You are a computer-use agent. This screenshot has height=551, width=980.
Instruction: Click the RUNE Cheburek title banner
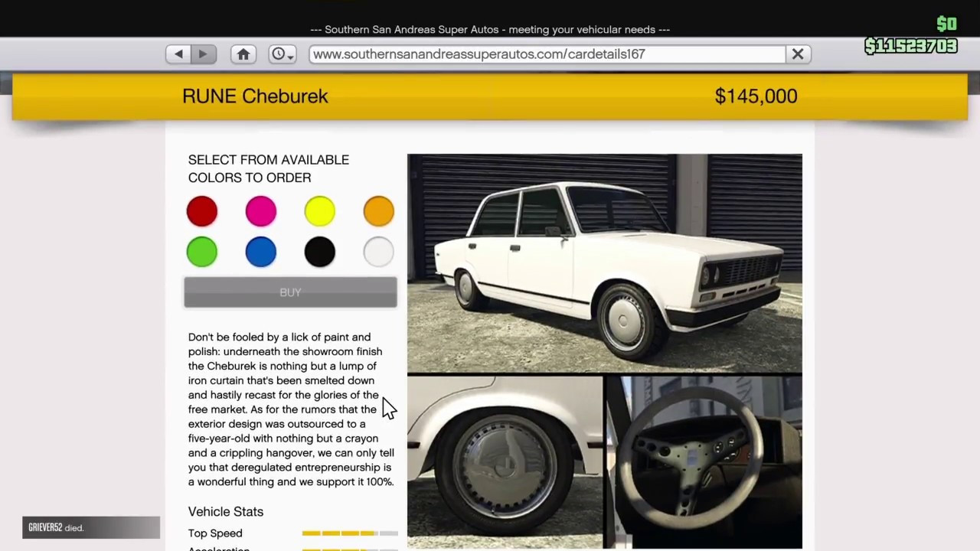click(490, 96)
